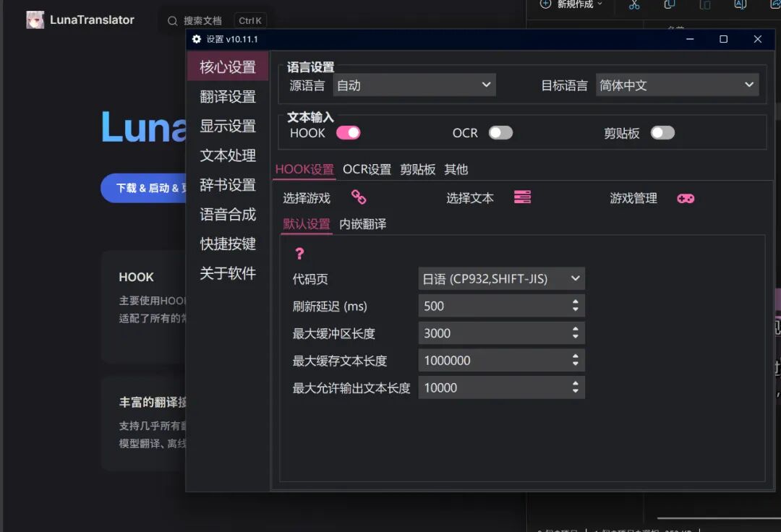This screenshot has width=781, height=532.
Task: Open 辞书设置 in the sidebar
Action: [228, 184]
